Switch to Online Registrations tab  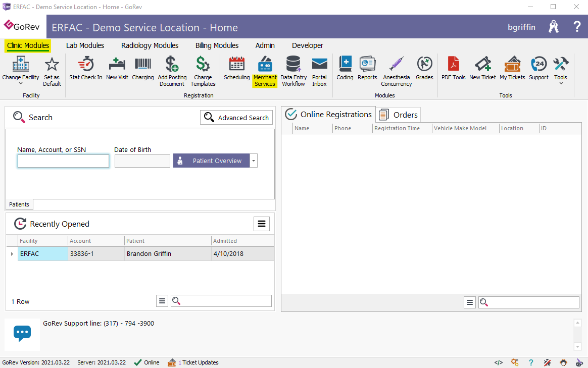pos(329,114)
